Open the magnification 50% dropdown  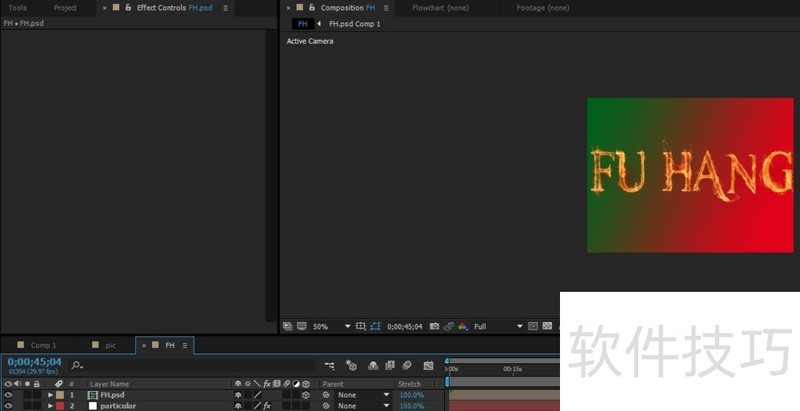[347, 326]
